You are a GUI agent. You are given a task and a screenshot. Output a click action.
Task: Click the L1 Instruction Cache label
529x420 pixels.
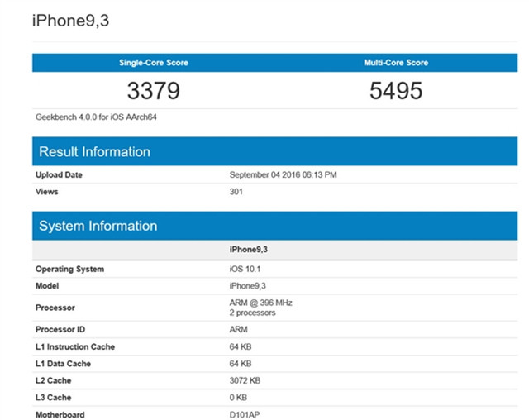coord(74,347)
